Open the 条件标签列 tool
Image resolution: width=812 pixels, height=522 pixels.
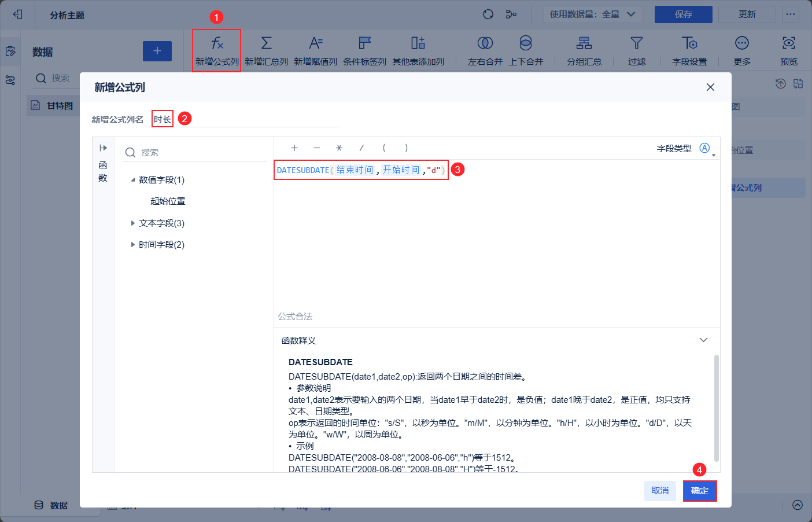tap(364, 50)
